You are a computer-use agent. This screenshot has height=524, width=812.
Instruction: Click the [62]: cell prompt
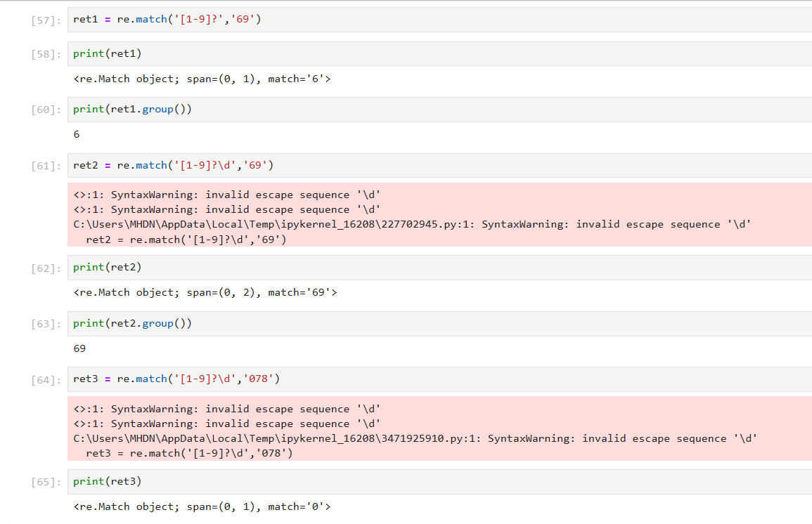coord(46,268)
